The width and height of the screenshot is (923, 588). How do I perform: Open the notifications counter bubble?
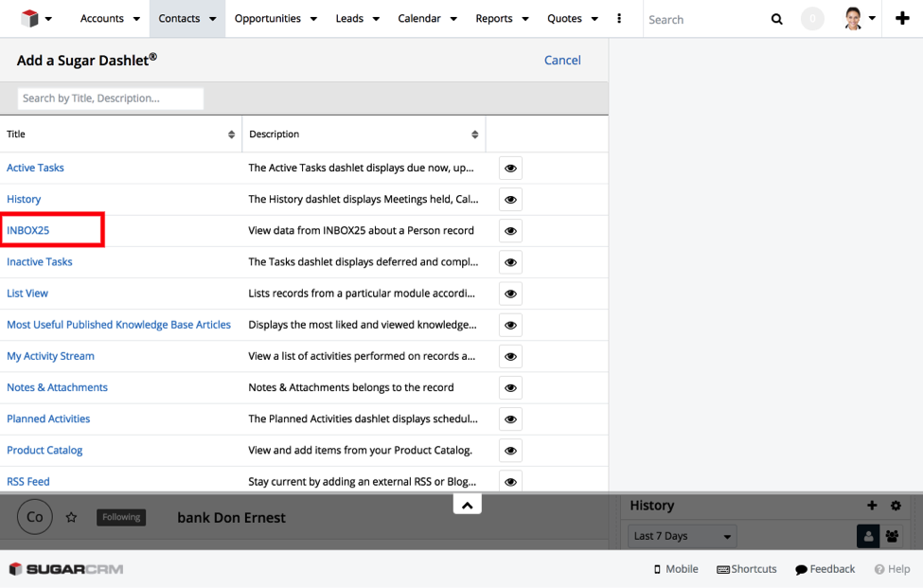tap(812, 19)
